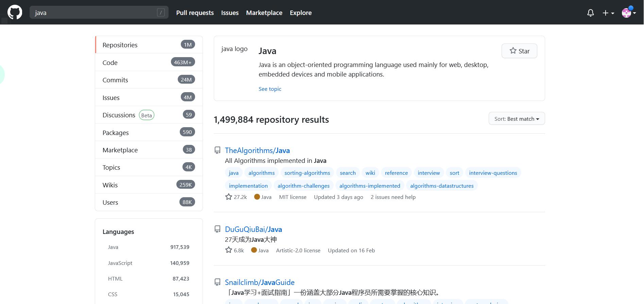Click the MIT license text

tap(293, 197)
